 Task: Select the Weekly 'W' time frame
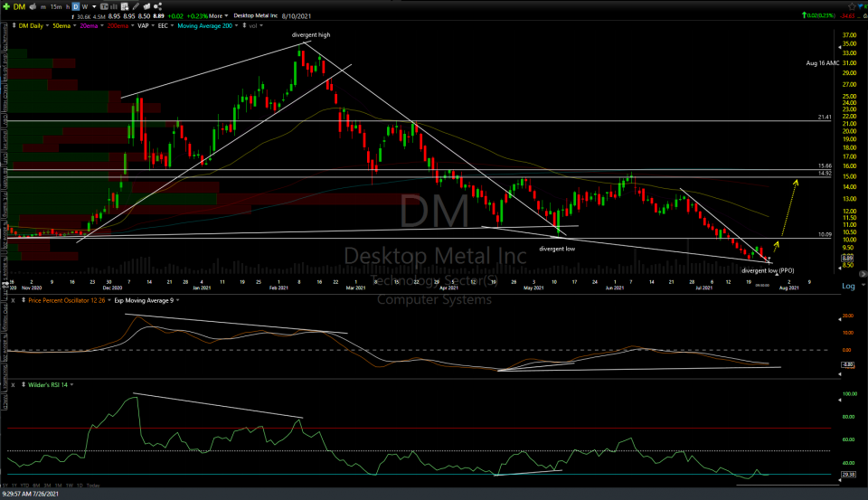click(x=85, y=6)
